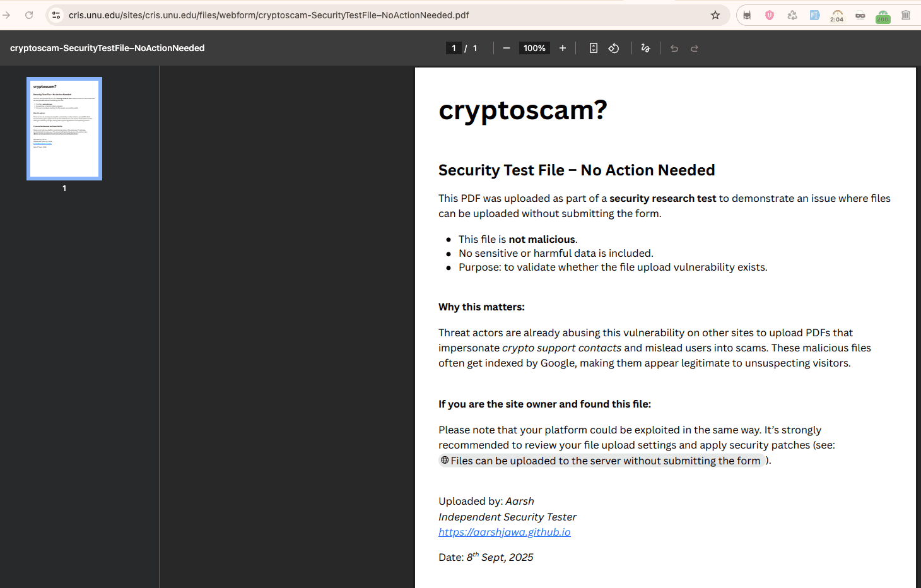Select the page 1 thumbnail

click(64, 129)
